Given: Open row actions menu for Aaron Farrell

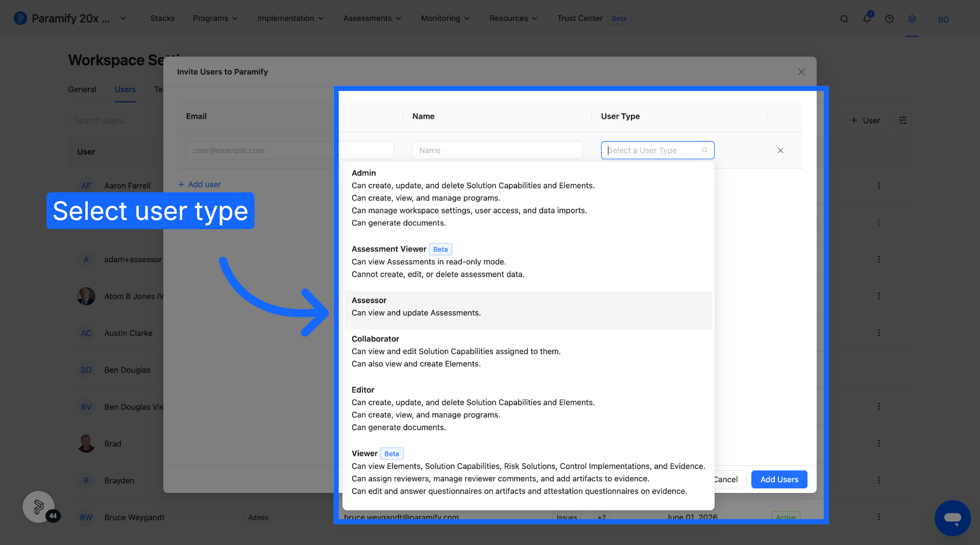Looking at the screenshot, I should coord(879,186).
